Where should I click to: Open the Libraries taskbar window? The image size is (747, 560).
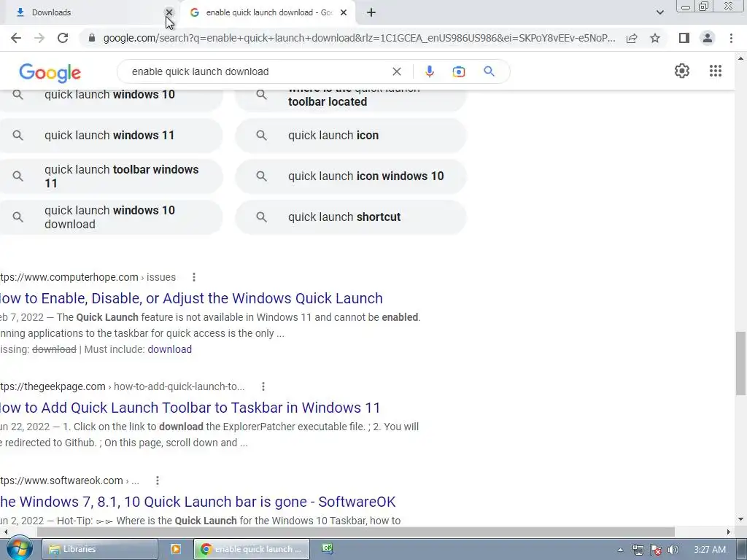click(99, 550)
